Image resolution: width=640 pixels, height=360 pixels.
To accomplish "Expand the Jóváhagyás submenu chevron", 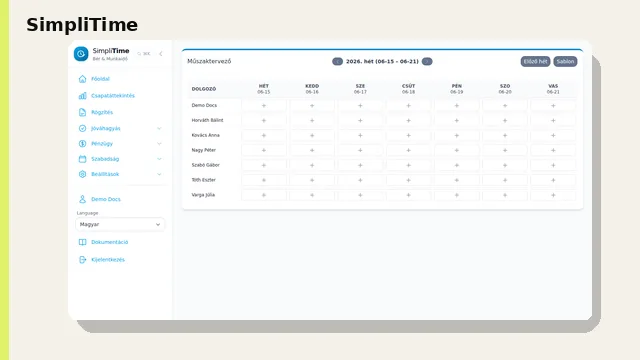I will [x=159, y=128].
